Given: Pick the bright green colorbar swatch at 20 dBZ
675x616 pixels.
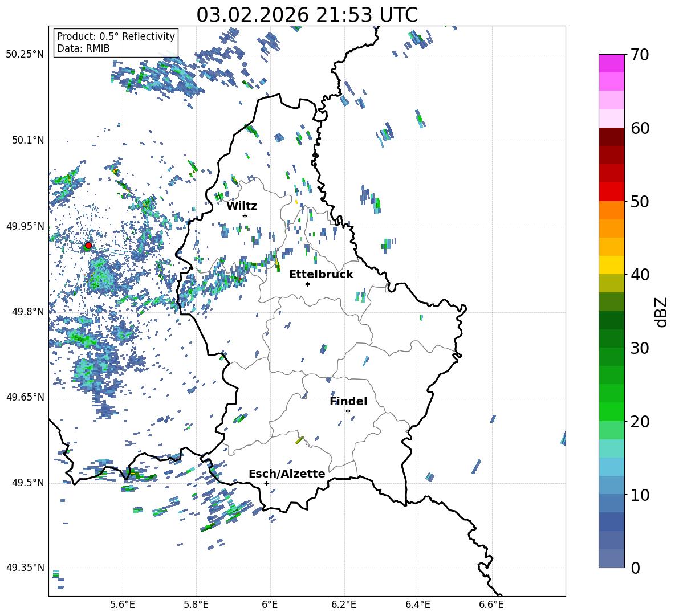Looking at the screenshot, I should (612, 411).
